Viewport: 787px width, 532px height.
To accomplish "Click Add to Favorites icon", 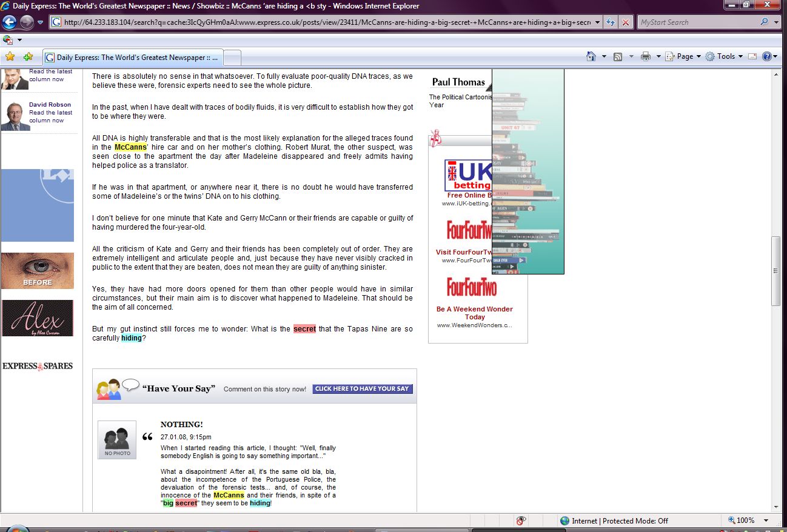I will click(28, 56).
